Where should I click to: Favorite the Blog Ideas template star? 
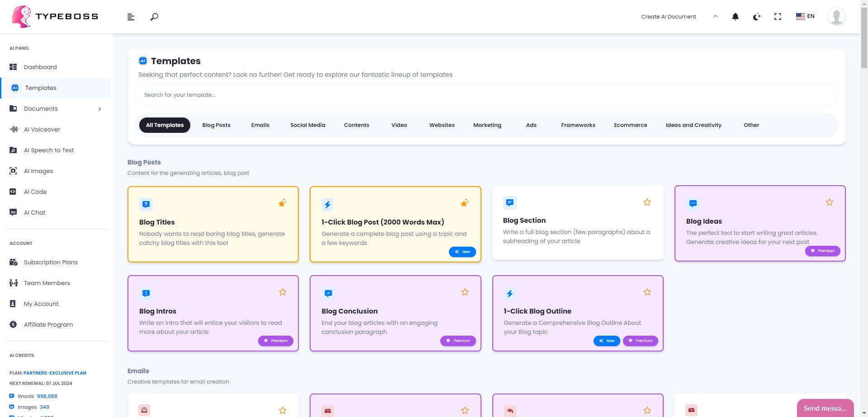click(x=829, y=202)
